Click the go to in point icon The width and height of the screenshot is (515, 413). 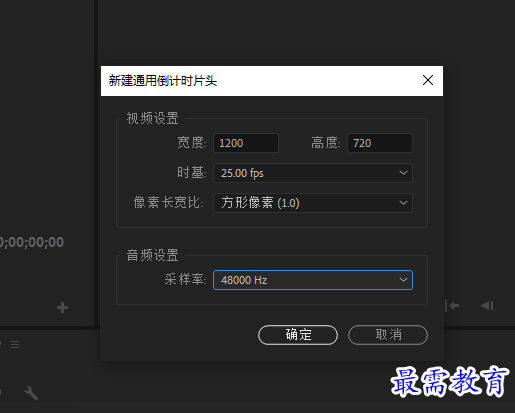[452, 305]
